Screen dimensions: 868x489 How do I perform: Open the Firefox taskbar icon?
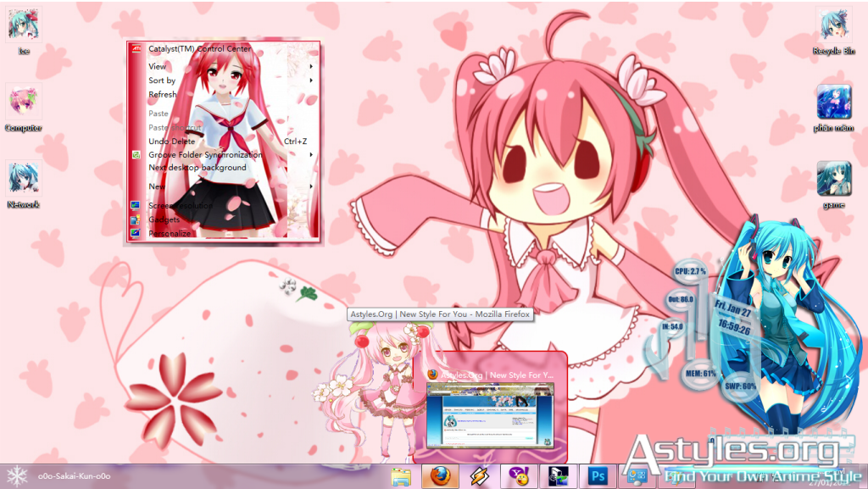(439, 476)
